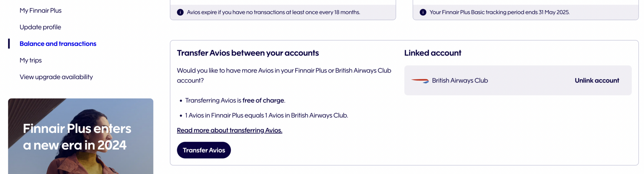Click the free of charge bullet point
The width and height of the screenshot is (644, 174).
235,100
